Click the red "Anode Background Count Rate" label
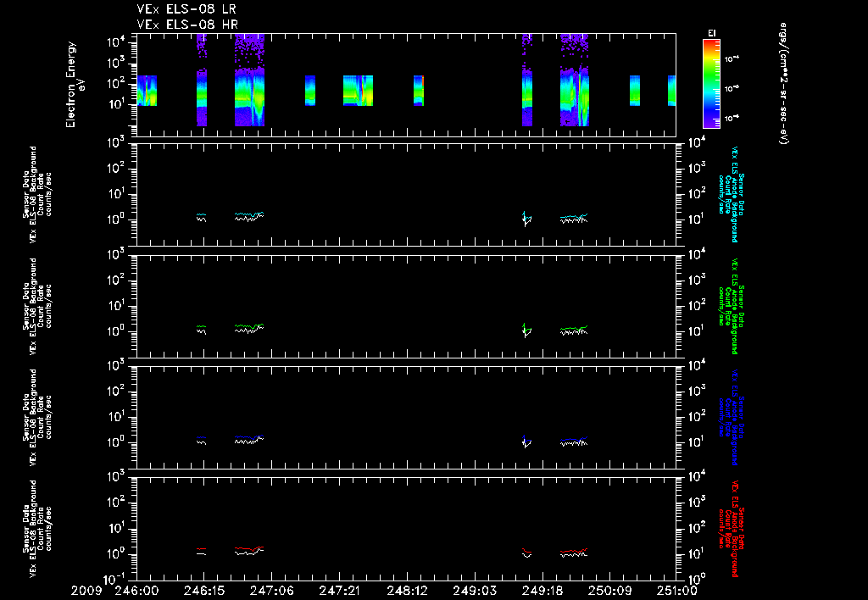 click(732, 528)
